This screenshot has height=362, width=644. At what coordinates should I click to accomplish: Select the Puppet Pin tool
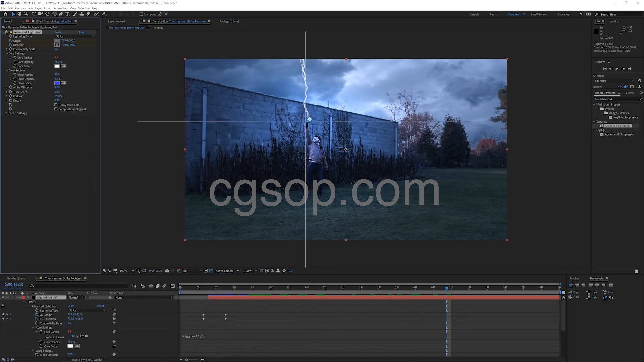click(104, 14)
